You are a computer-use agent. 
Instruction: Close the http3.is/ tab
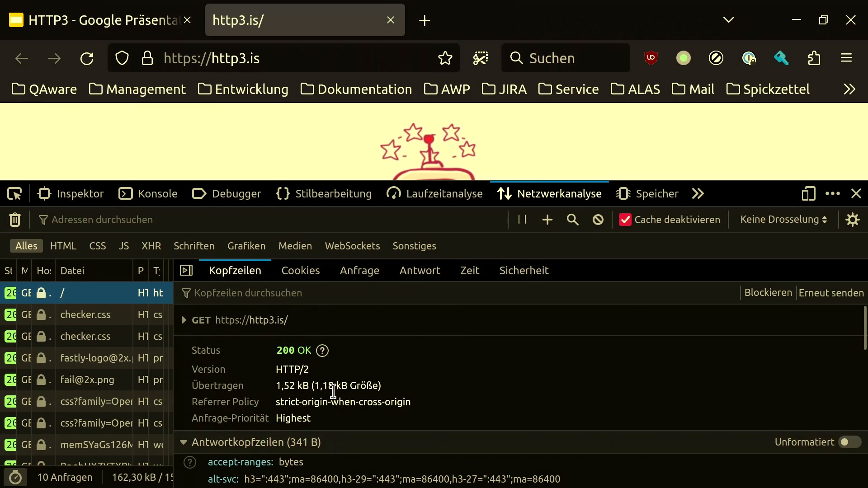(x=391, y=20)
